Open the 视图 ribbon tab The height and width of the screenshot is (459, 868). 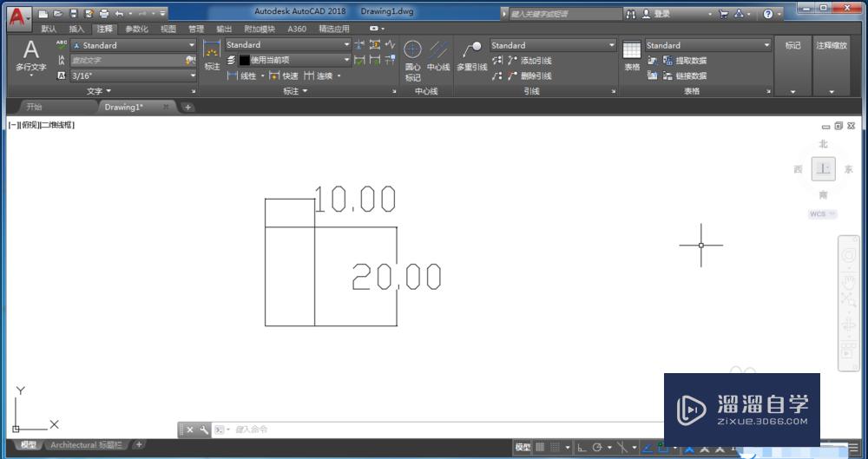[168, 29]
